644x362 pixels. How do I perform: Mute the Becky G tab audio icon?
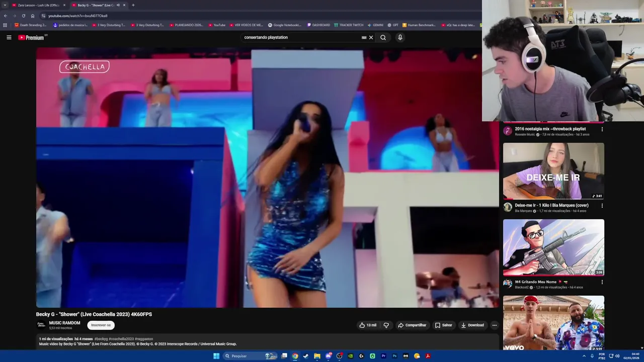click(118, 5)
